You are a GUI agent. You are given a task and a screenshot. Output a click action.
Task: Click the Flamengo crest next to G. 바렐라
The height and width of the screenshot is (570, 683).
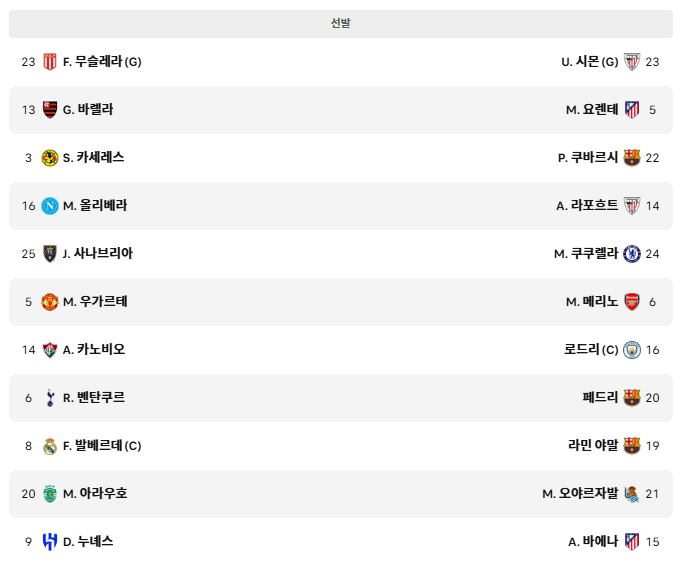(50, 110)
